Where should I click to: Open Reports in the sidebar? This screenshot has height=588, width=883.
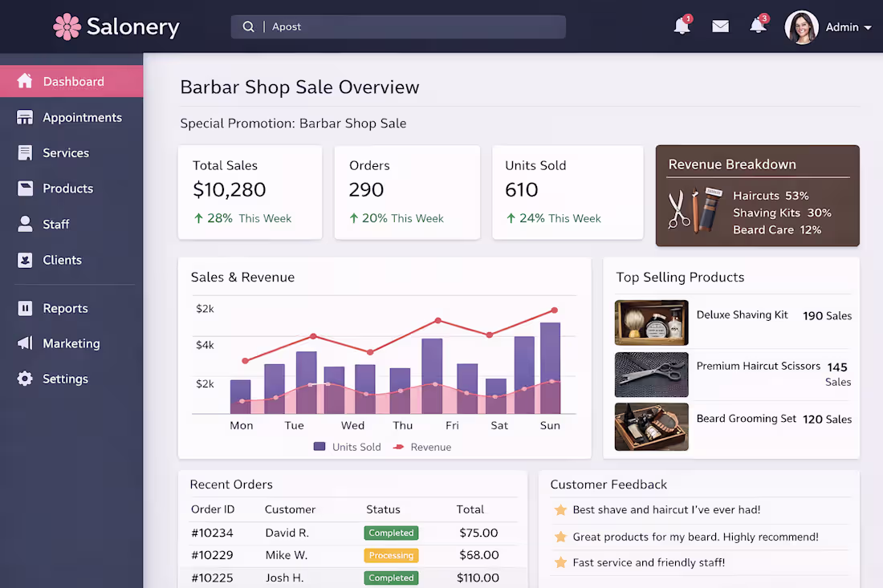pos(71,308)
